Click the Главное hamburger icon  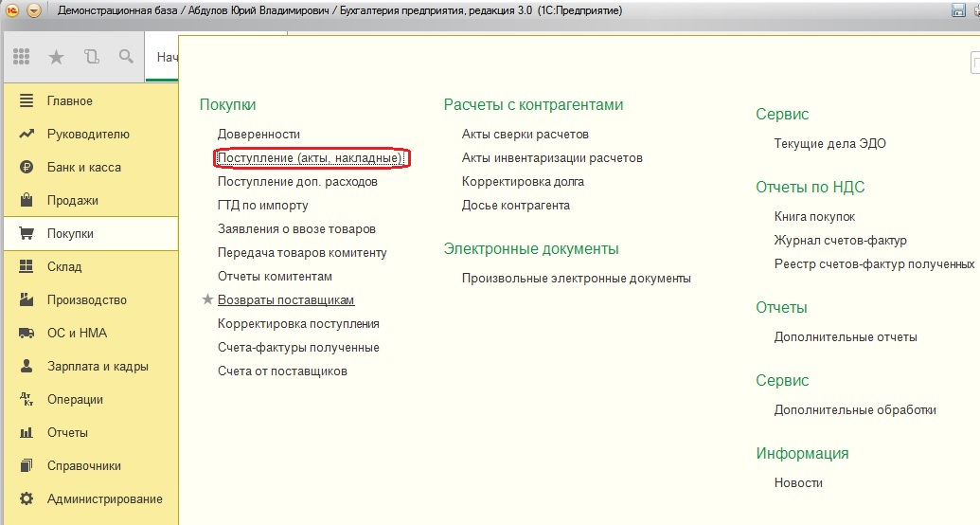coord(27,100)
